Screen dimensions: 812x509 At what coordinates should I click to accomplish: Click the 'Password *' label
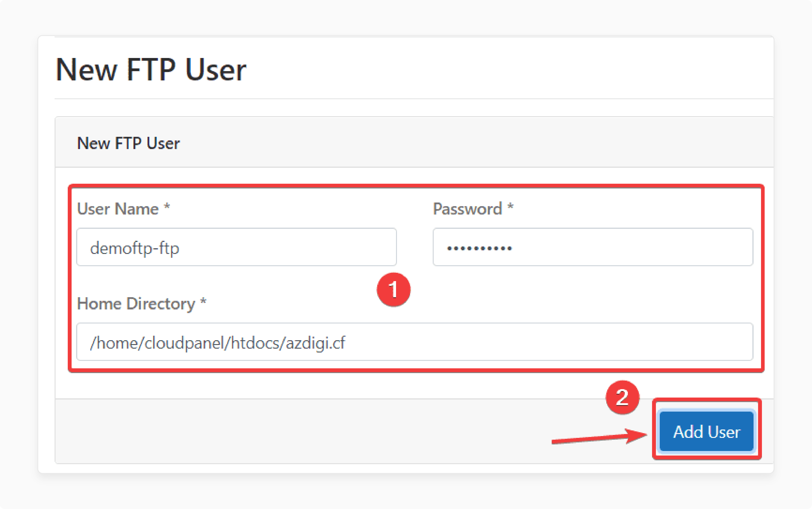pos(473,209)
